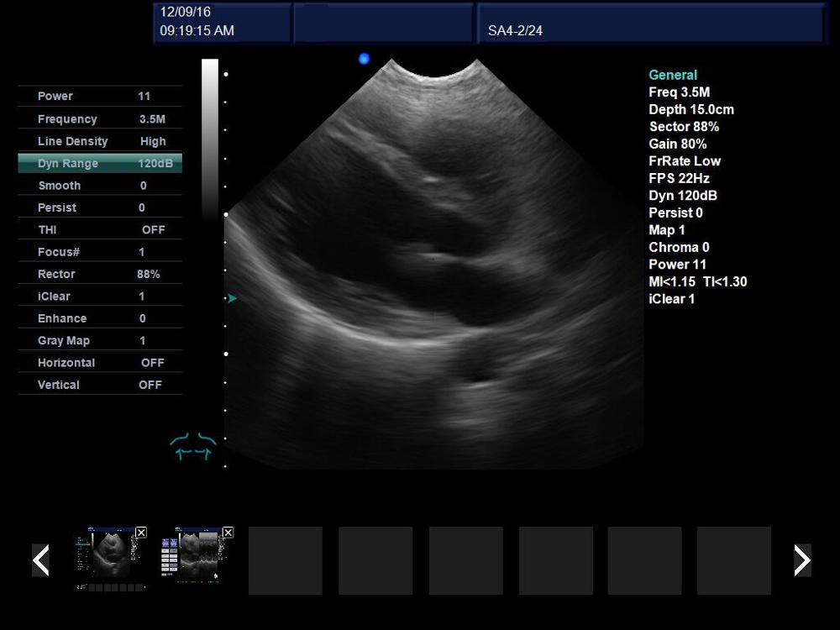The width and height of the screenshot is (840, 630).
Task: Enable Horizontal image flip
Action: click(x=99, y=362)
